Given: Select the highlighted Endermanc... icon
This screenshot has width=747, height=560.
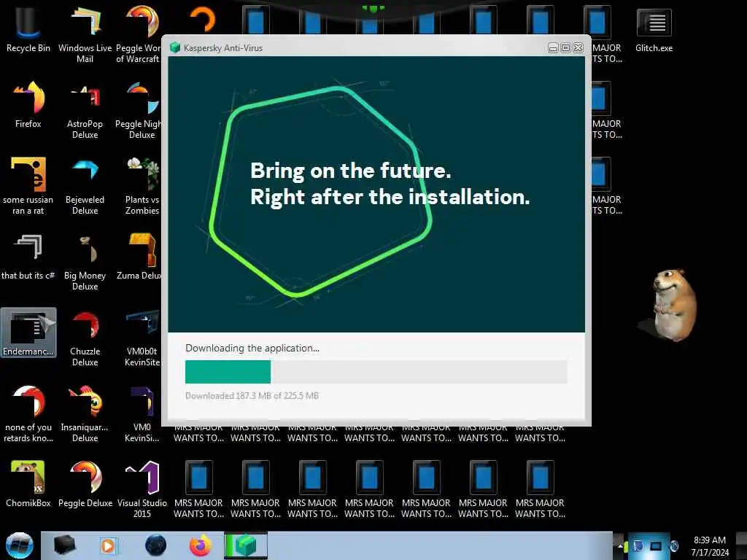Looking at the screenshot, I should [28, 332].
